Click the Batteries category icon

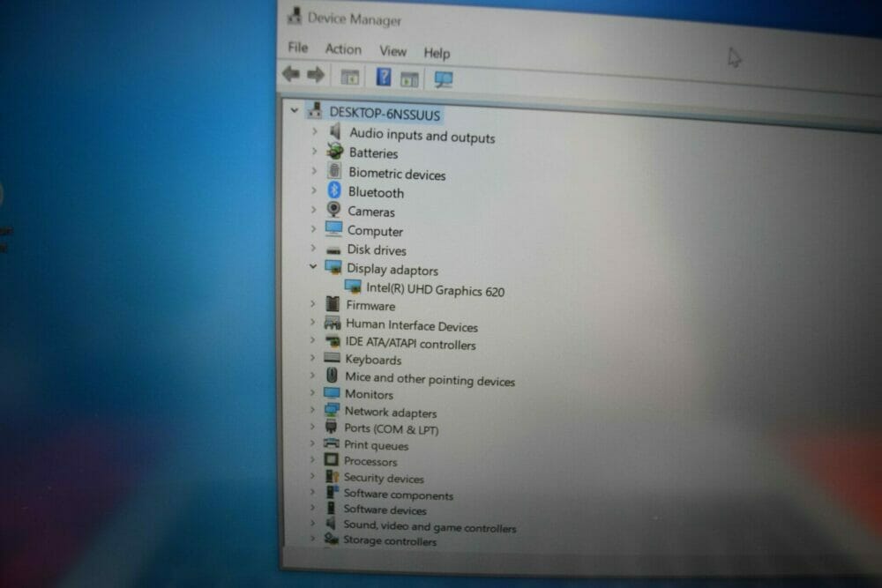pyautogui.click(x=335, y=151)
